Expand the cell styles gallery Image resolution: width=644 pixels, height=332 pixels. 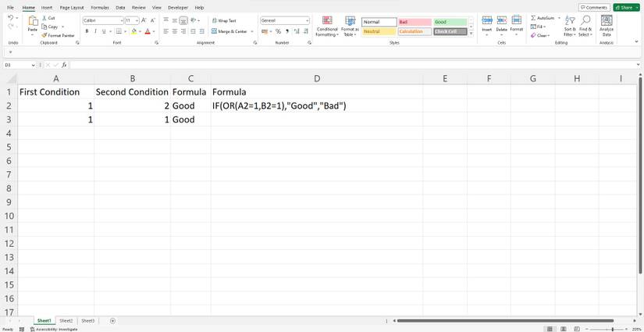tap(471, 34)
